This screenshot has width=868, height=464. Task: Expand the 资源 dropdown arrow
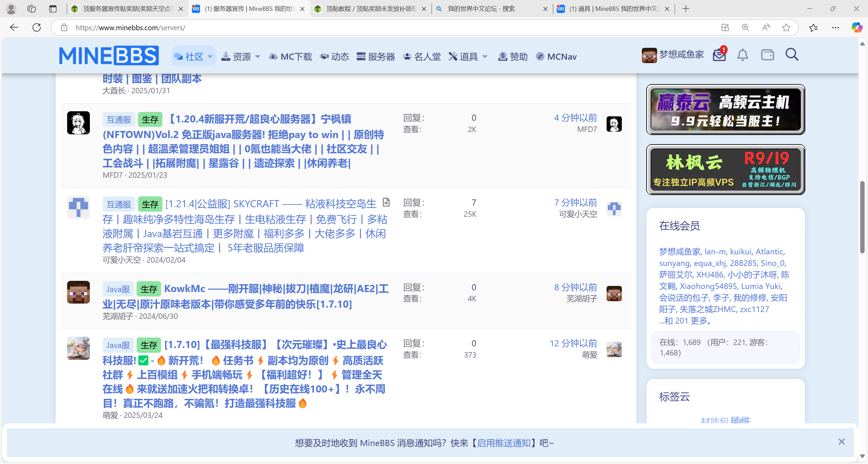point(258,57)
